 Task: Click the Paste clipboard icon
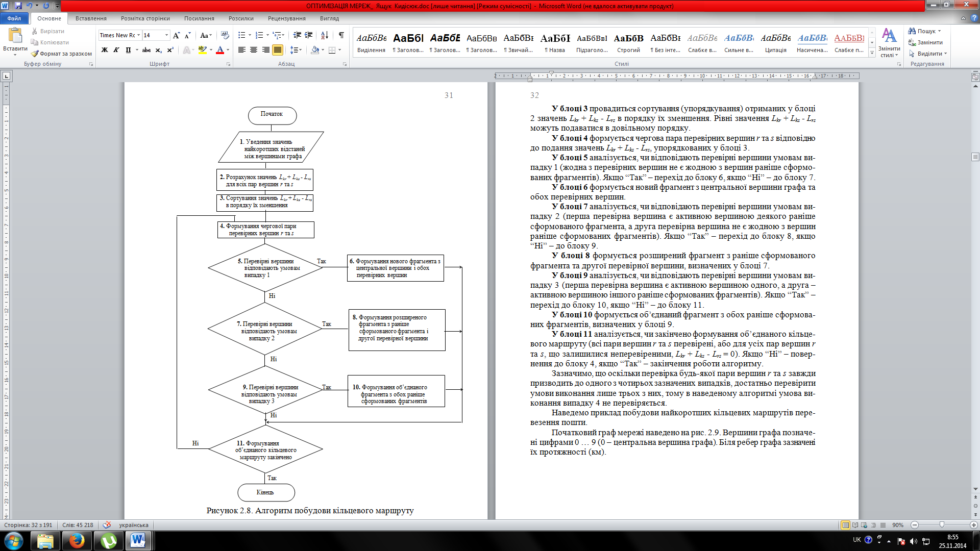point(15,36)
